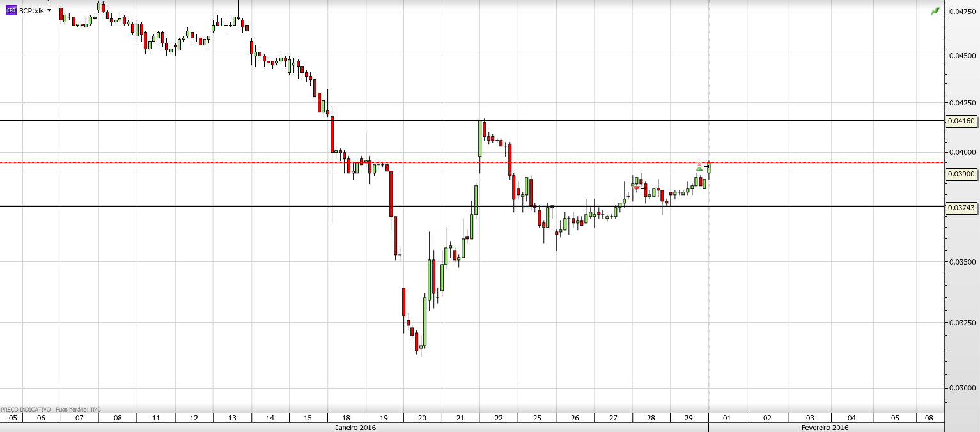Select the red sell triangle marker
This screenshot has height=432, width=980.
[x=636, y=189]
